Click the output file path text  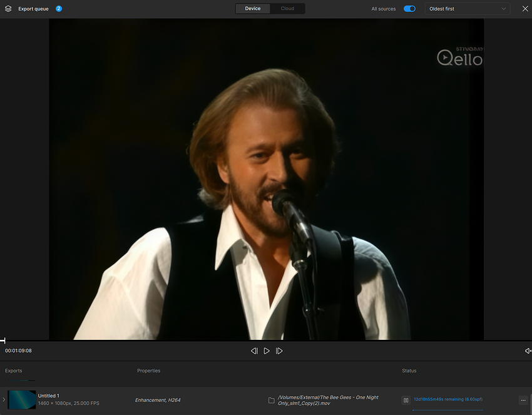pyautogui.click(x=328, y=400)
